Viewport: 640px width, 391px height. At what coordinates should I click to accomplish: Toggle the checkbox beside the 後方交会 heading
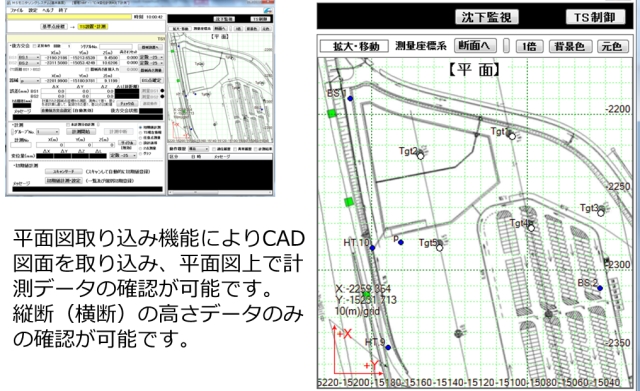click(34, 46)
